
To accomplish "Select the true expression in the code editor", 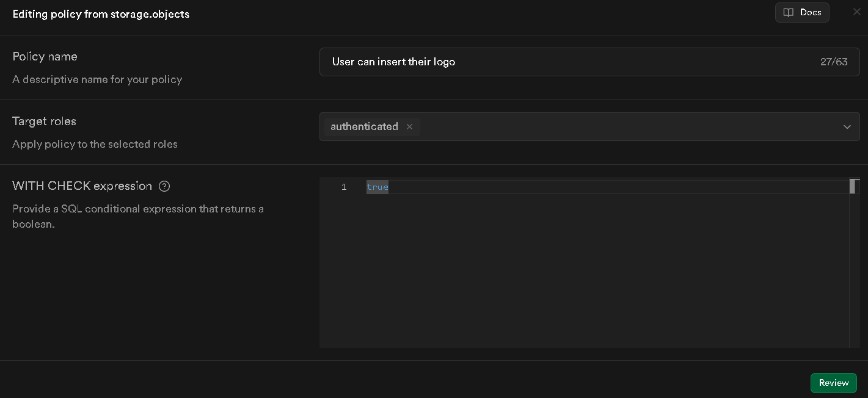I will (x=377, y=187).
